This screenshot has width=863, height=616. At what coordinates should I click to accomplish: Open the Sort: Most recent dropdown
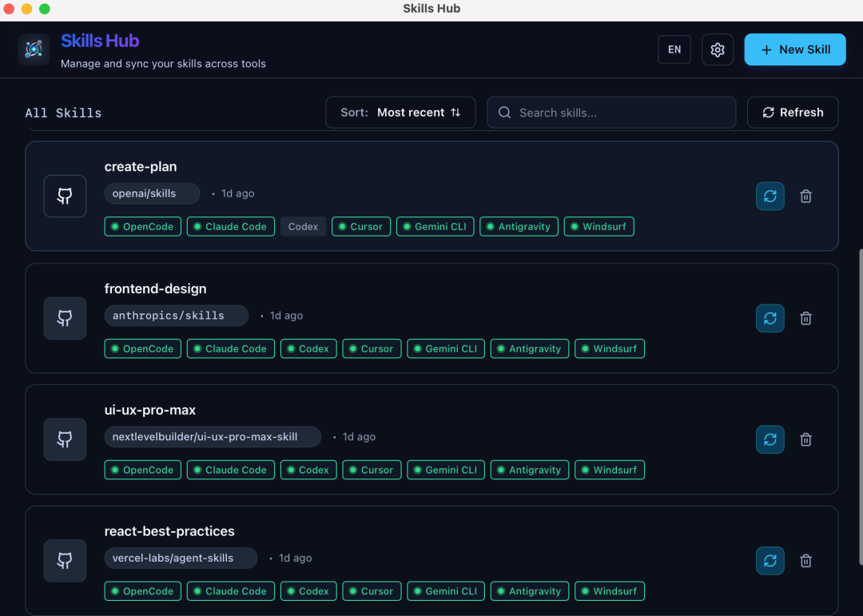(400, 113)
